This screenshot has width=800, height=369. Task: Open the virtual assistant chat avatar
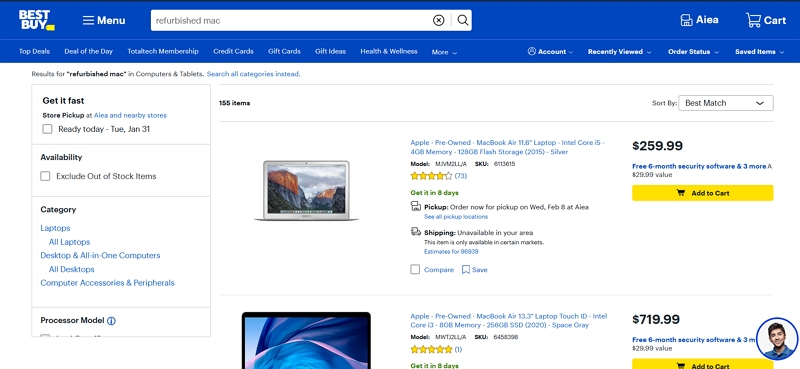pos(777,338)
